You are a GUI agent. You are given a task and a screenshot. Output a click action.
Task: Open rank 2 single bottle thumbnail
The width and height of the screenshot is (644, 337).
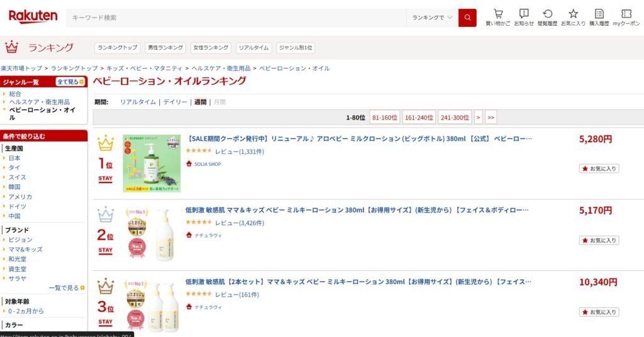pyautogui.click(x=152, y=235)
